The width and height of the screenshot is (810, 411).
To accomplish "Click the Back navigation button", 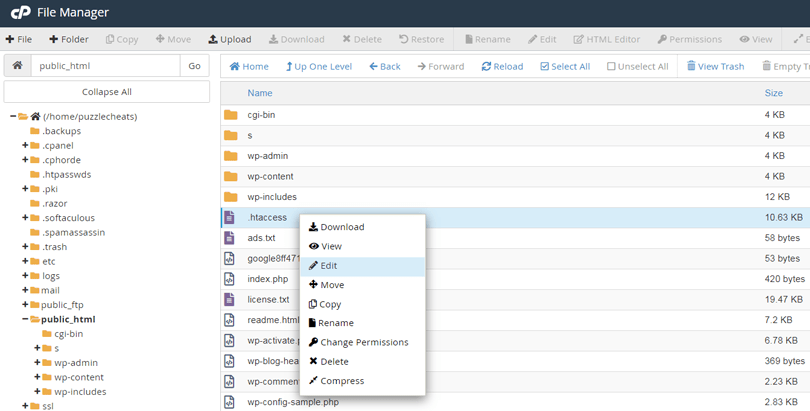I will [x=385, y=67].
